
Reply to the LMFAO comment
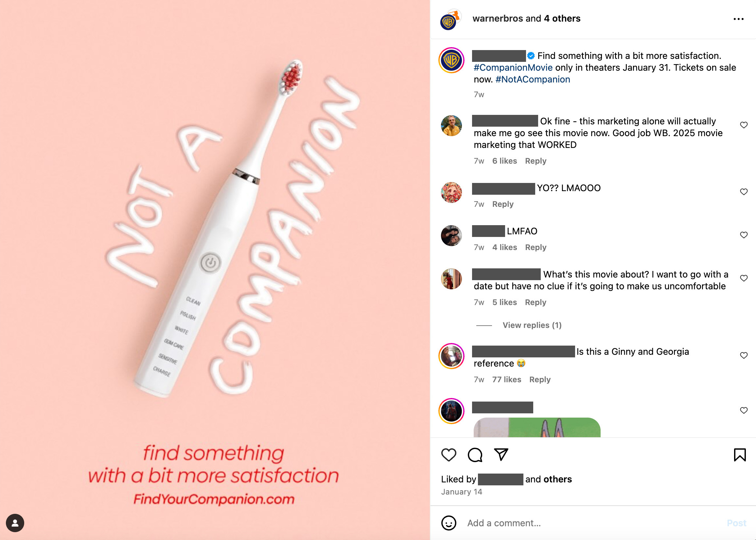point(536,247)
